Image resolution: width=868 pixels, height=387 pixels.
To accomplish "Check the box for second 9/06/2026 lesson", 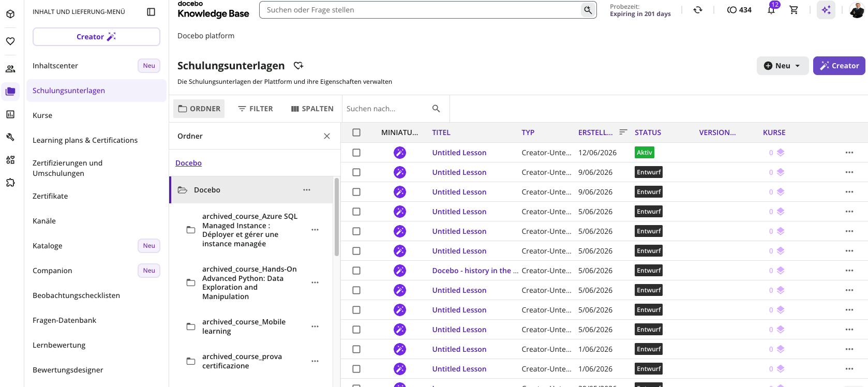I will (356, 192).
